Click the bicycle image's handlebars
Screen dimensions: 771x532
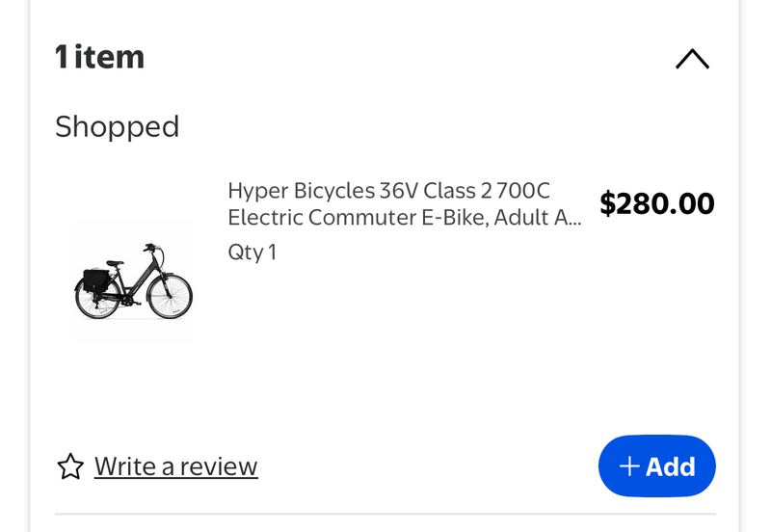(151, 247)
